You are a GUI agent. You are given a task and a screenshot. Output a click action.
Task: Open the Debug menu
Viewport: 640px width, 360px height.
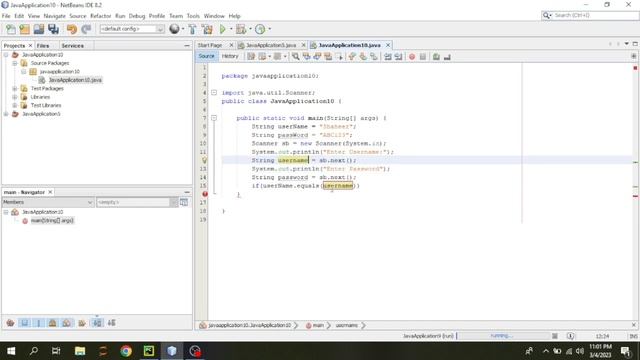[x=137, y=16]
